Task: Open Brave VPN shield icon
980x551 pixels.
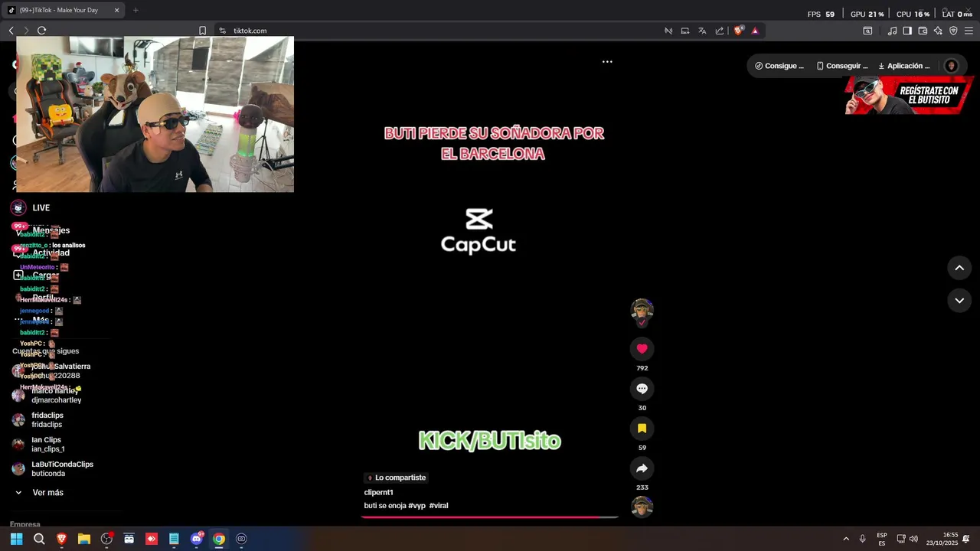Action: (953, 31)
